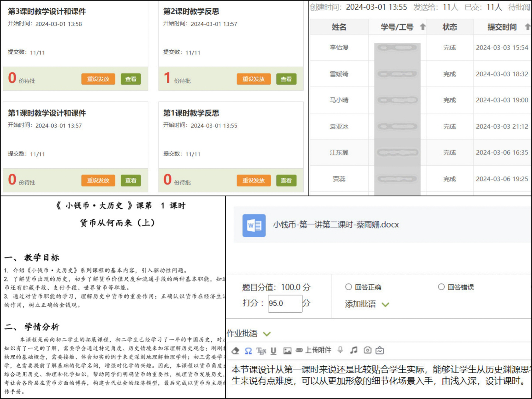
Task: Click the music note audio icon
Action: pos(354,350)
